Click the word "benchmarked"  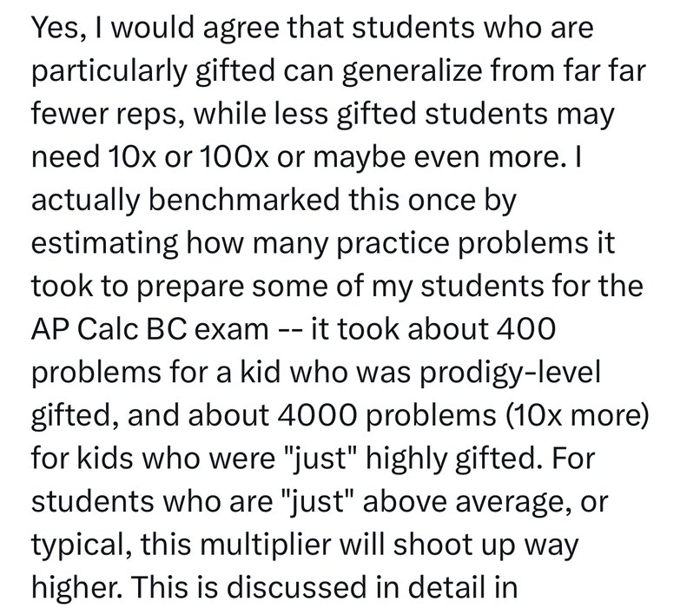pos(244,201)
